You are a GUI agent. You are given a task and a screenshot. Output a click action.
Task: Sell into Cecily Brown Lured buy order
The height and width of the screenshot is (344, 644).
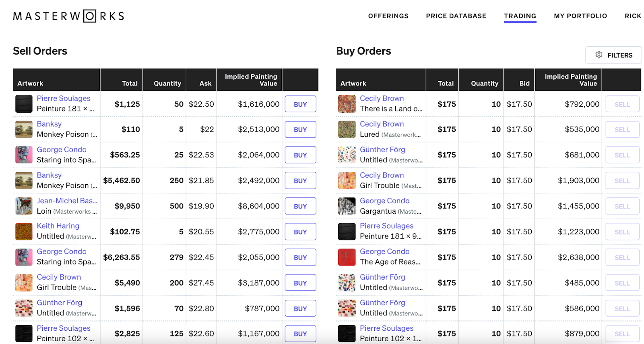(x=622, y=130)
